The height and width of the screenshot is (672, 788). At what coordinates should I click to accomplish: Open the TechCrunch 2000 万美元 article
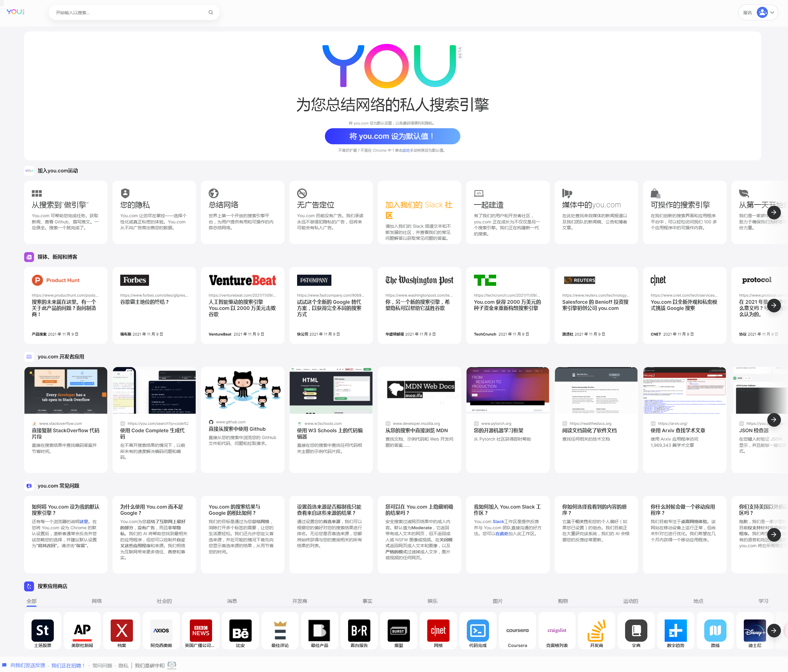[x=508, y=305]
